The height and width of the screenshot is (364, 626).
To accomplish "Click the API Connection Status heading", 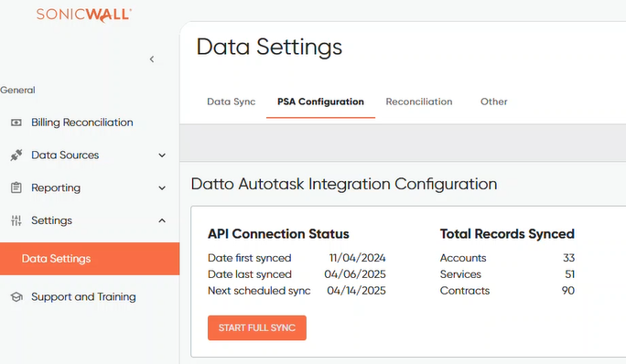I will point(278,234).
